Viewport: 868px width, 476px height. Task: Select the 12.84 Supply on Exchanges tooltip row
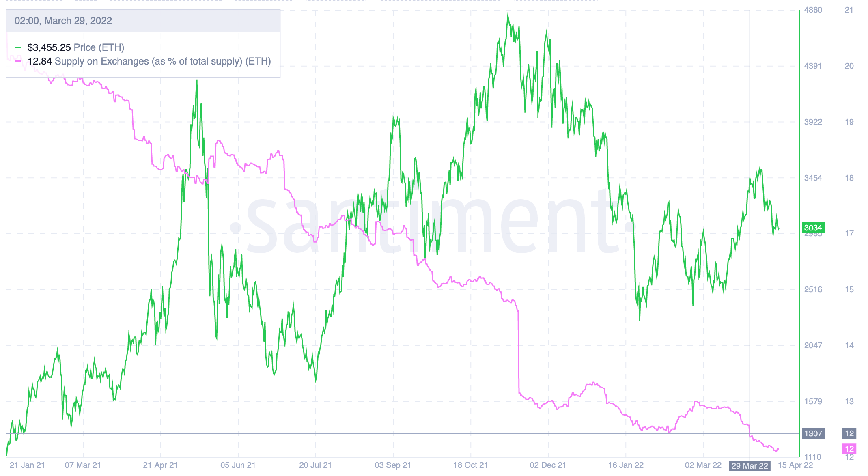[x=149, y=61]
